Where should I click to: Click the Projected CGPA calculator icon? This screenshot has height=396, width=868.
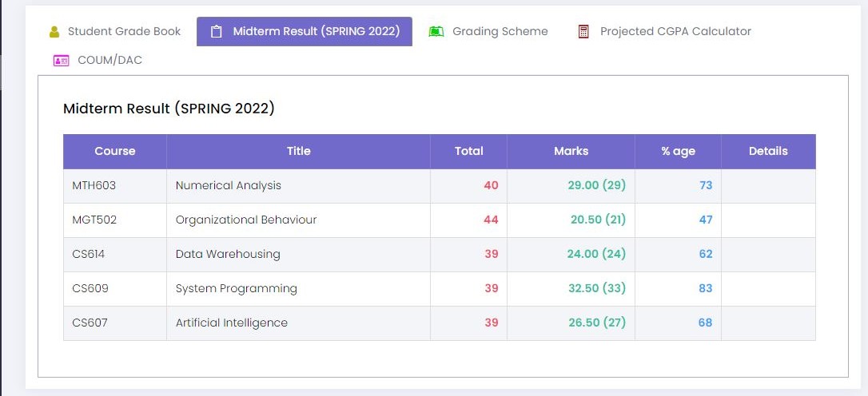pyautogui.click(x=583, y=31)
